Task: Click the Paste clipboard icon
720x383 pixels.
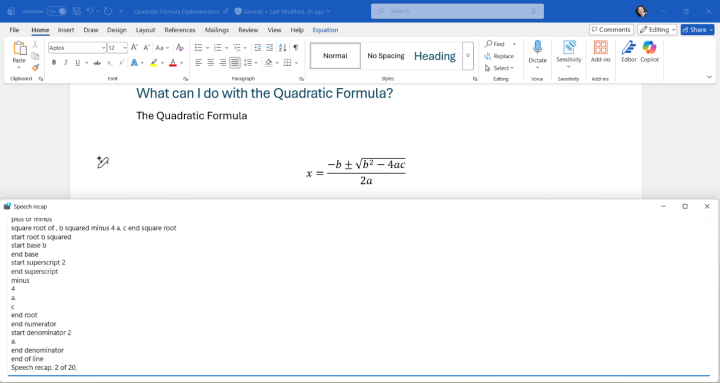Action: click(x=19, y=48)
